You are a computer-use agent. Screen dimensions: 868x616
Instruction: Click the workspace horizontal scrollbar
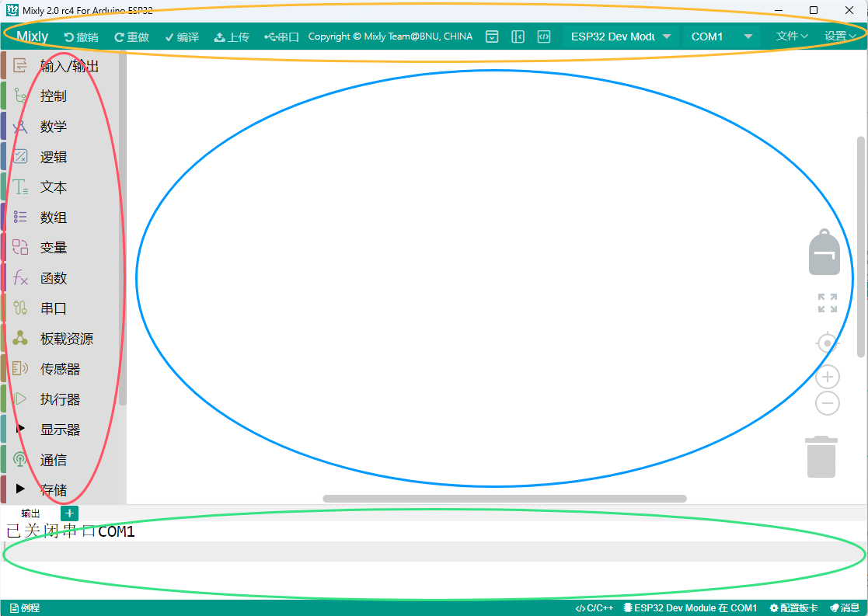tap(504, 499)
